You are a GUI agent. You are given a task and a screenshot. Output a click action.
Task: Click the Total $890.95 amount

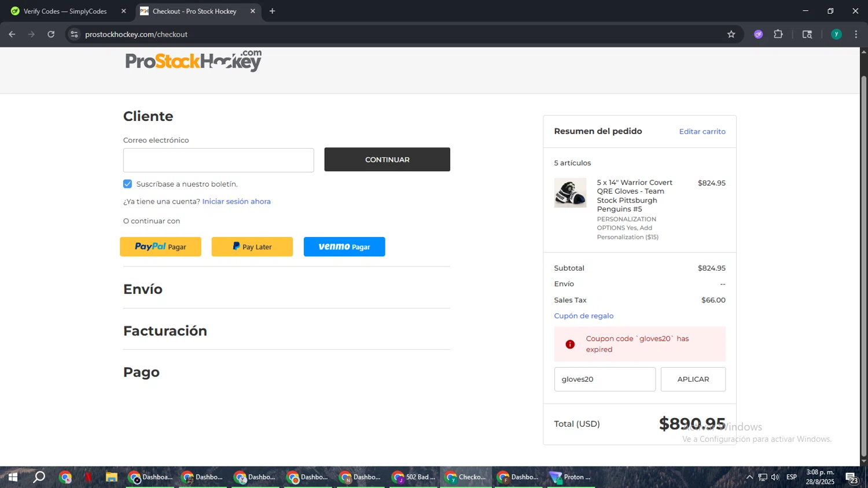(x=692, y=424)
